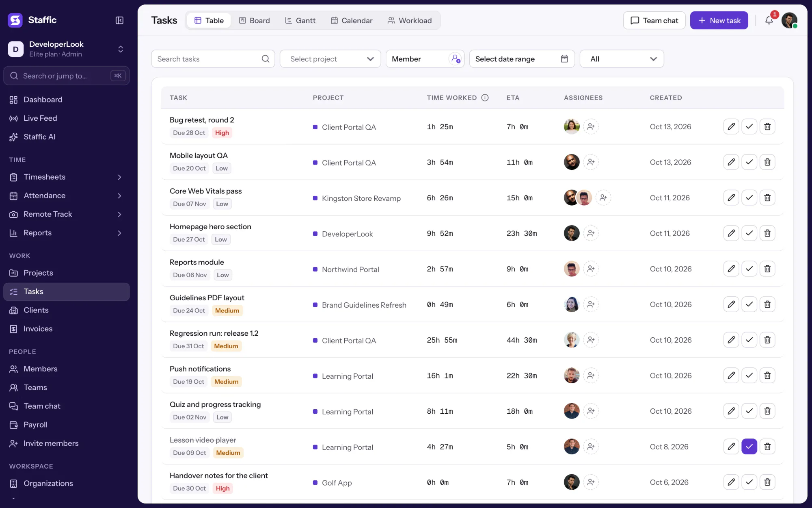812x508 pixels.
Task: Click the Search or jump to field
Action: point(66,76)
